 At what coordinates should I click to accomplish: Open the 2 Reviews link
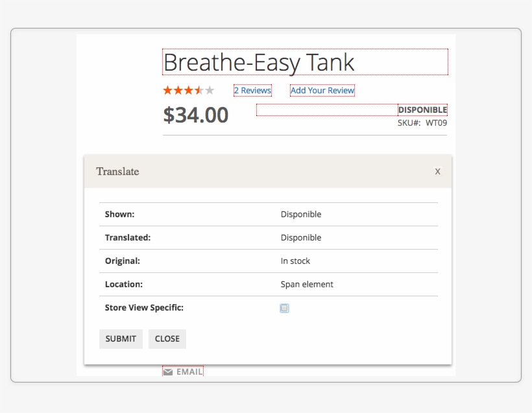(252, 90)
